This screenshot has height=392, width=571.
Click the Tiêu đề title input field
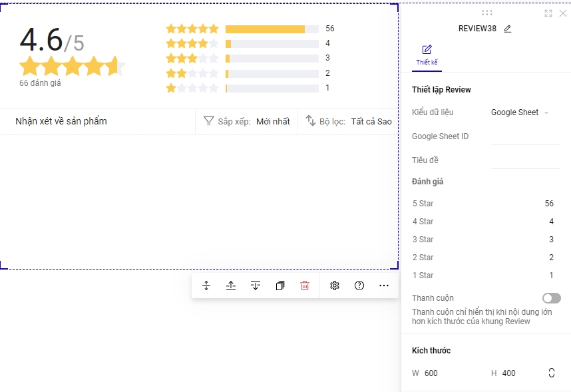(525, 160)
